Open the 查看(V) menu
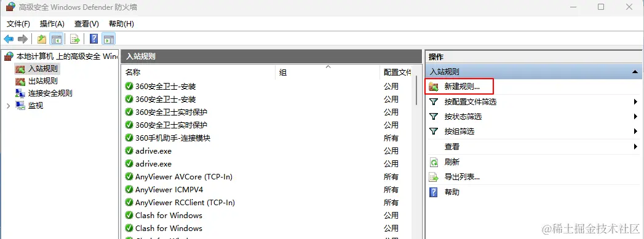644x239 pixels. (x=87, y=24)
